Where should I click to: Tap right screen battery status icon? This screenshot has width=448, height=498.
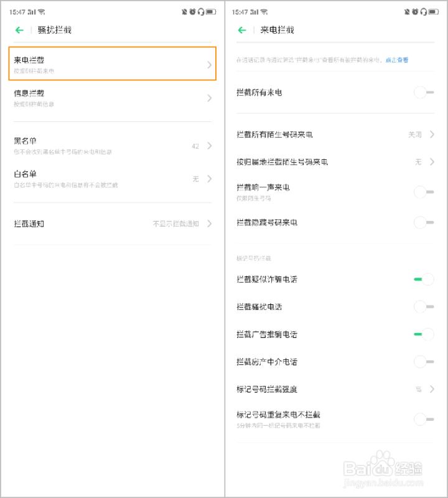[434, 12]
